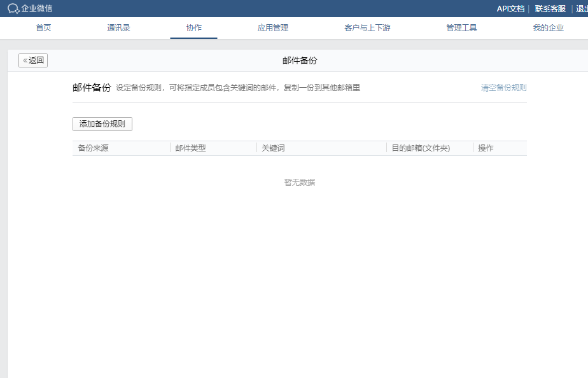Image resolution: width=588 pixels, height=378 pixels.
Task: Click the 企业微信 logo icon
Action: [13, 9]
